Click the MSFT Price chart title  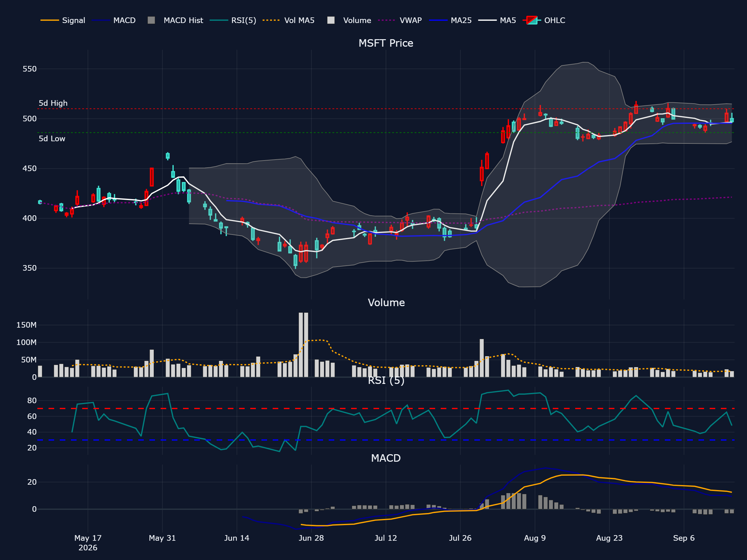[x=386, y=43]
